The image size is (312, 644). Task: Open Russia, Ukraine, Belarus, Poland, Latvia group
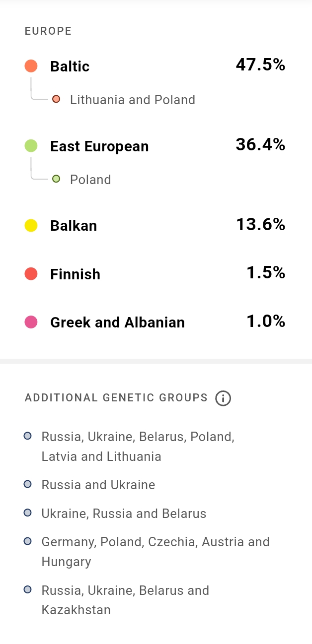click(x=138, y=447)
